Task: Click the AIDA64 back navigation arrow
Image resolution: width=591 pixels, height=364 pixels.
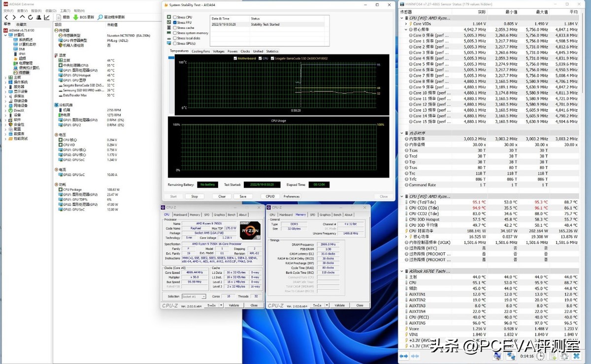Action: pos(6,17)
